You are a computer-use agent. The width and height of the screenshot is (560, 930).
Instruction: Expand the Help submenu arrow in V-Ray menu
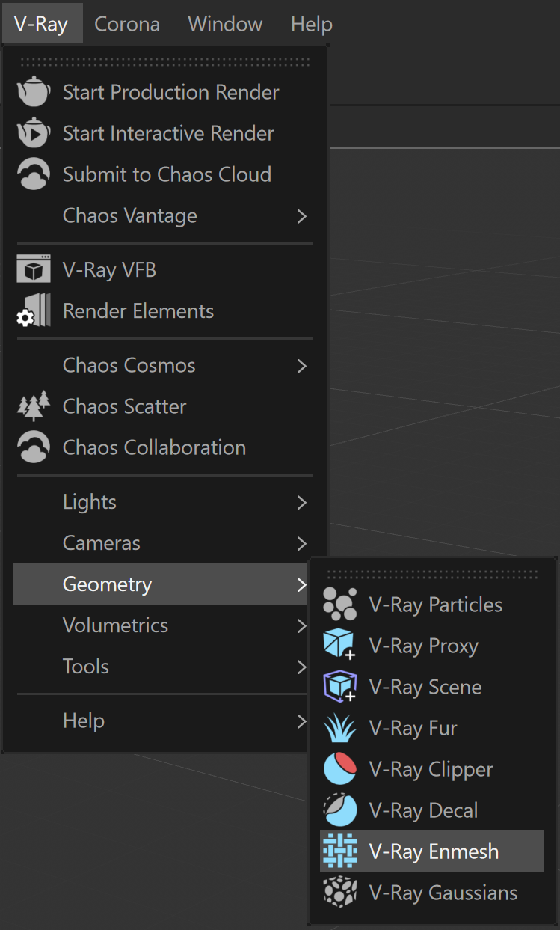coord(302,721)
